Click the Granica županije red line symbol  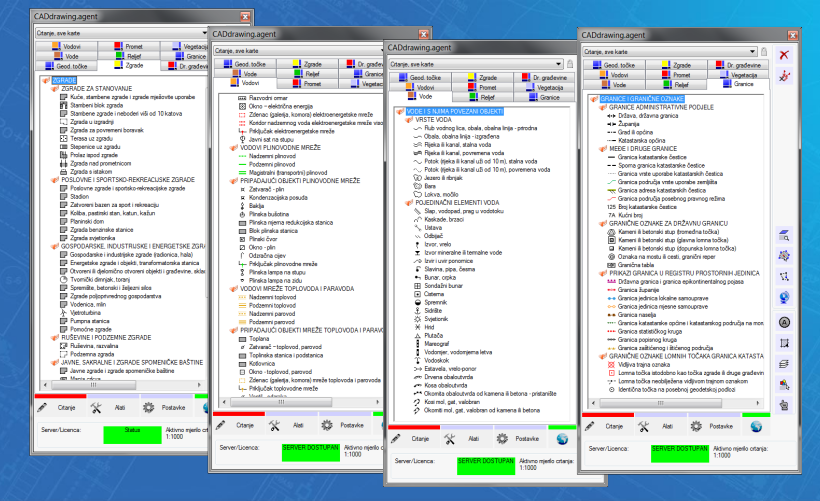[x=611, y=290]
